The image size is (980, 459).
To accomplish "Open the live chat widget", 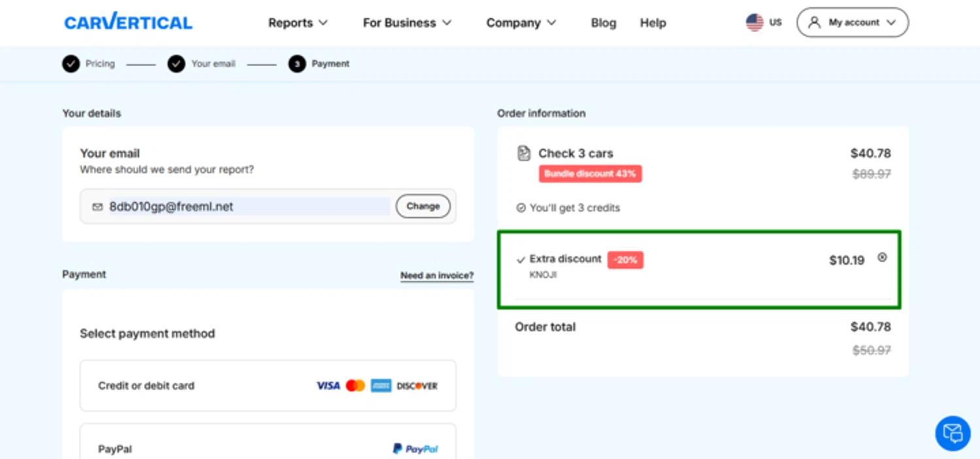I will pyautogui.click(x=953, y=433).
